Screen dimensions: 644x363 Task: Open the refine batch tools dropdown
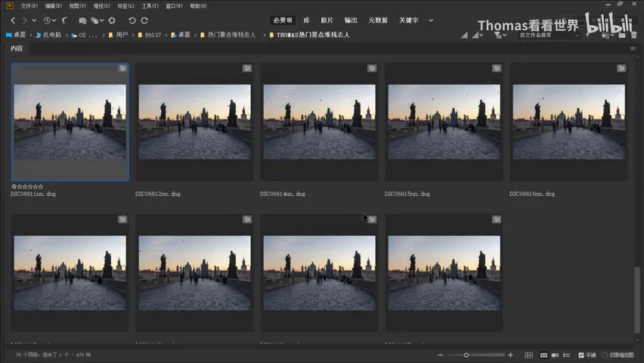[x=98, y=20]
